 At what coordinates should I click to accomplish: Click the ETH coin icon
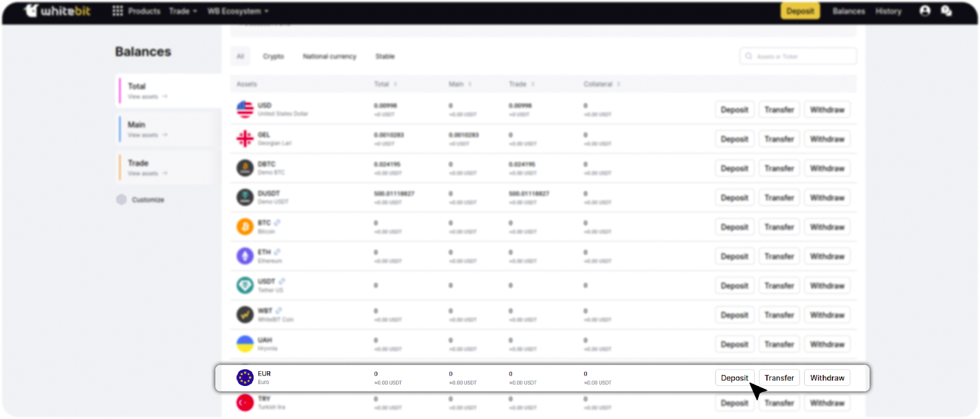tap(245, 256)
